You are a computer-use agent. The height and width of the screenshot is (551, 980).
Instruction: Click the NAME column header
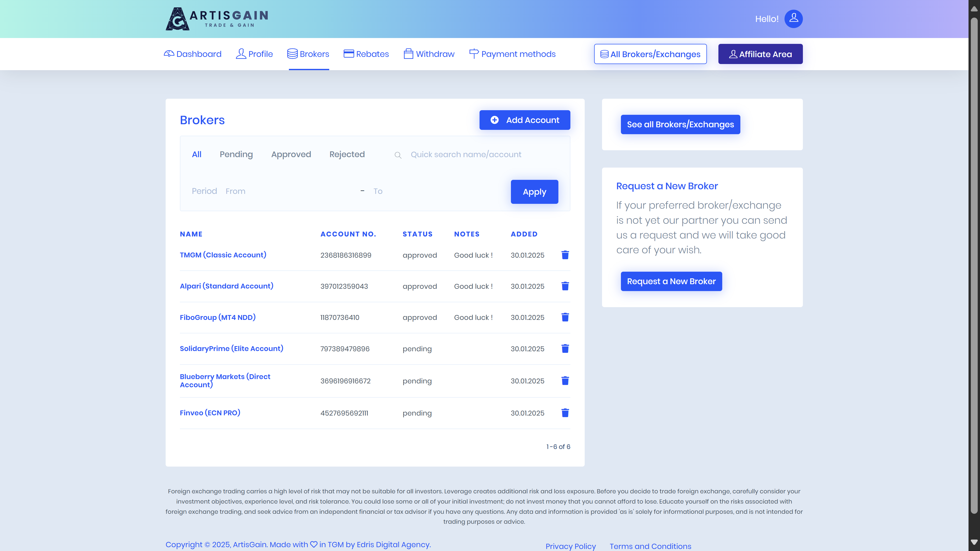click(x=191, y=234)
